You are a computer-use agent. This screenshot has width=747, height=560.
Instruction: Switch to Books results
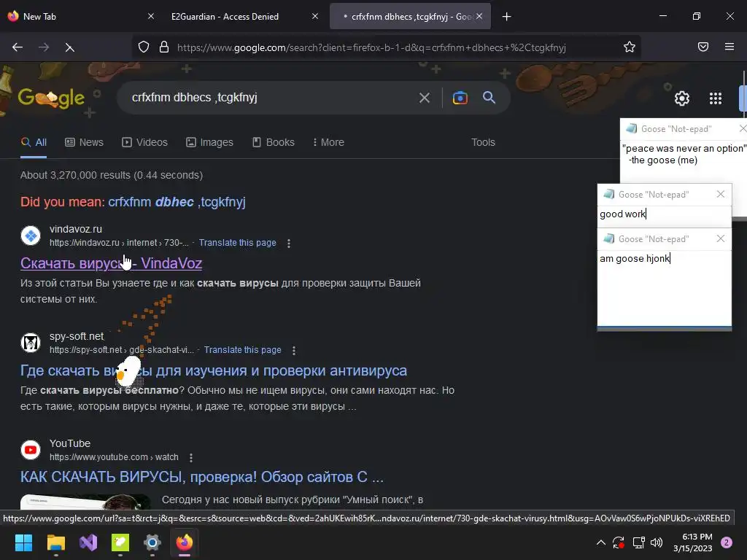(274, 142)
